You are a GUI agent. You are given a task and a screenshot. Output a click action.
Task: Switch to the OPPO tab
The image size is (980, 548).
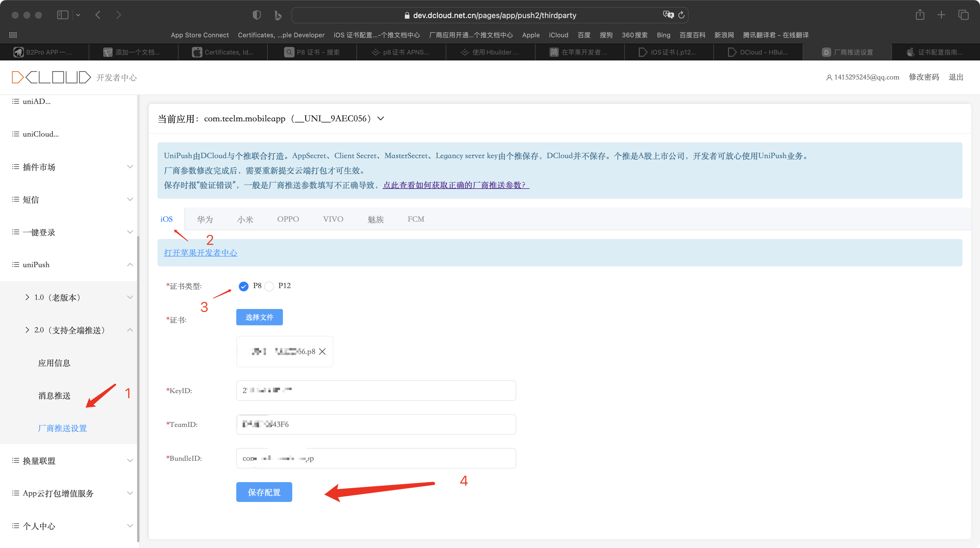click(x=288, y=219)
